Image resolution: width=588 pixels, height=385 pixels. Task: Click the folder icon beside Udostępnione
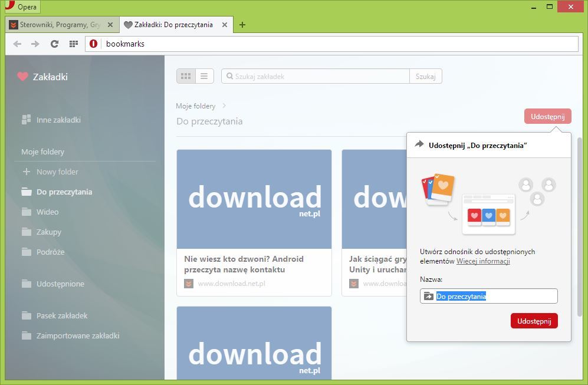coord(27,284)
